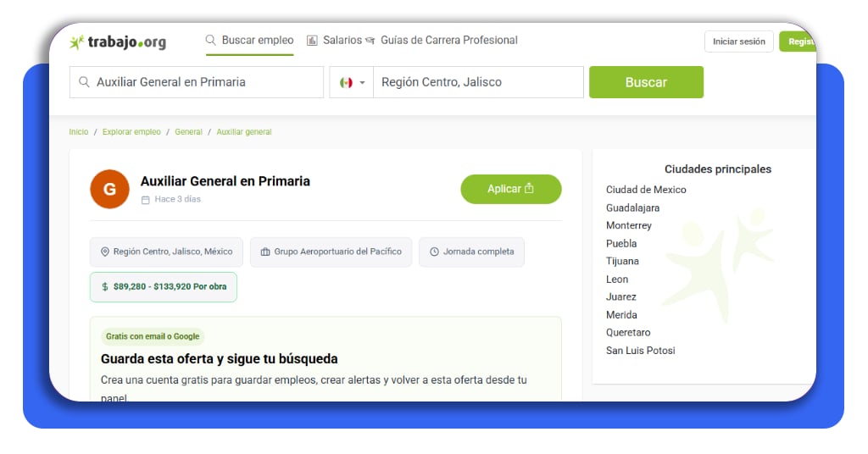
Task: Open Juarez city link
Action: 621,297
